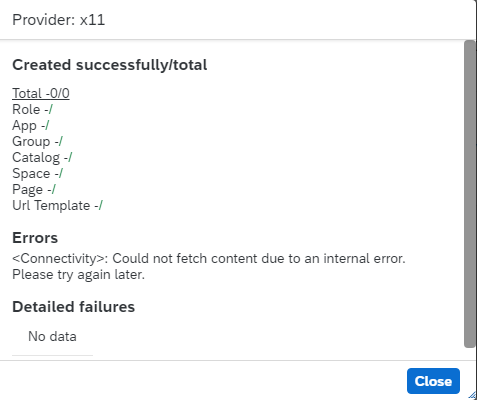Select the App -/ result line

tap(31, 125)
